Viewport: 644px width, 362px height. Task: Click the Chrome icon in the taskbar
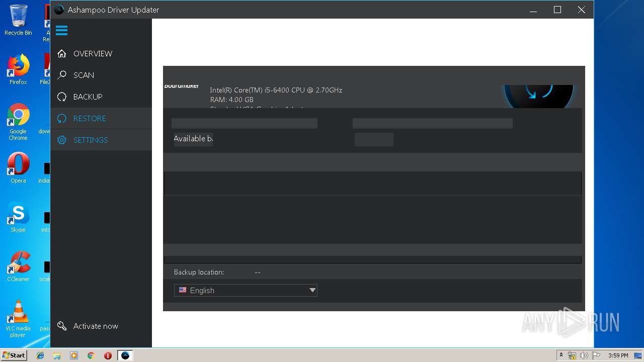pyautogui.click(x=91, y=355)
